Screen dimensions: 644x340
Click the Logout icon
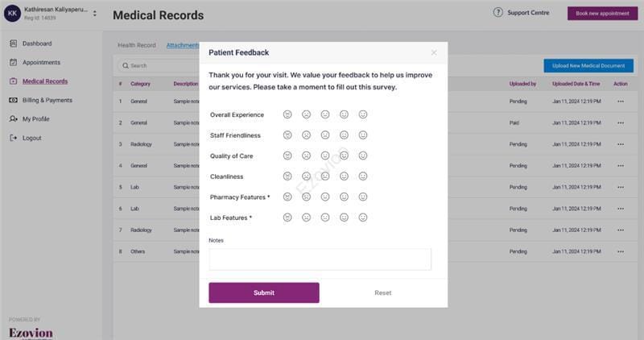click(14, 138)
